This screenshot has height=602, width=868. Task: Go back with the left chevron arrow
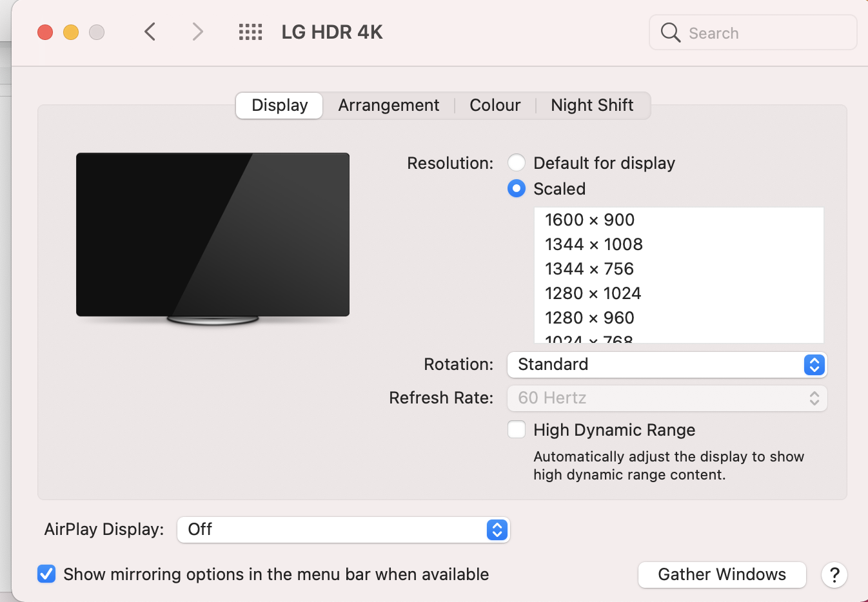(x=150, y=32)
